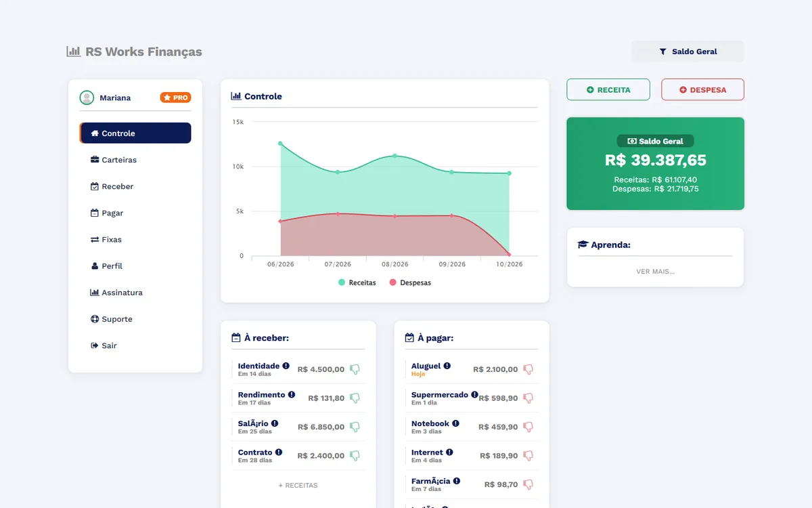Viewport: 812px width, 508px height.
Task: Click the 09/2026 axis label on chart
Action: [x=452, y=264]
